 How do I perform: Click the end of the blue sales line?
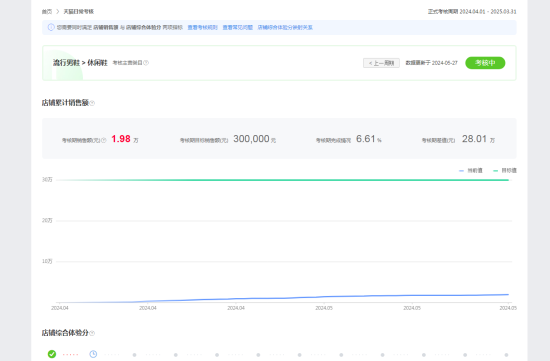coord(508,295)
